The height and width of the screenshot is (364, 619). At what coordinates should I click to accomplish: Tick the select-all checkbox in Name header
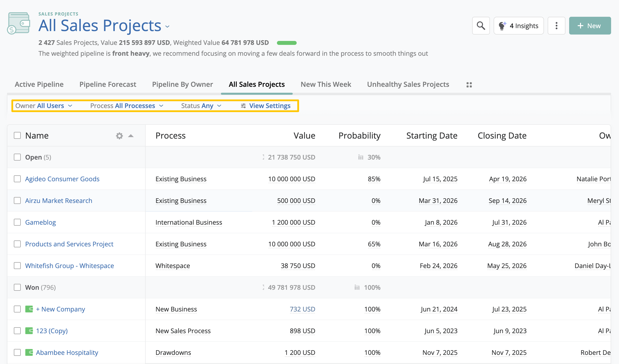(17, 135)
